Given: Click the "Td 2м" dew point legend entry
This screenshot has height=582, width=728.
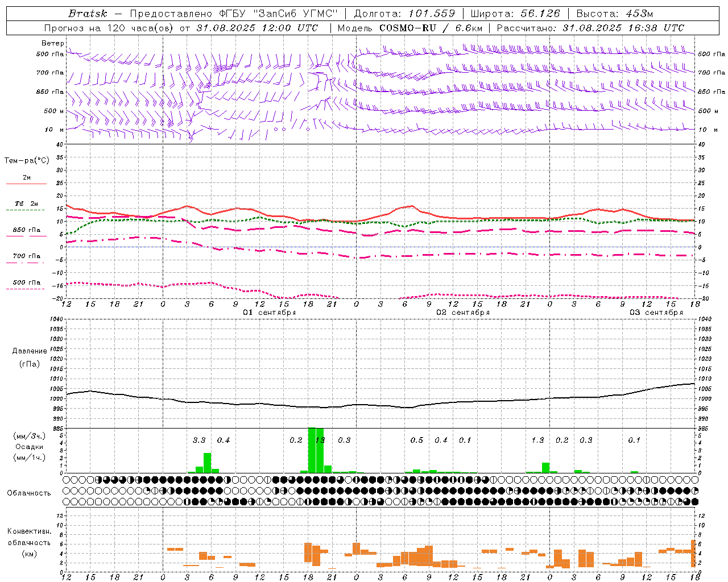Looking at the screenshot, I should click(x=26, y=203).
